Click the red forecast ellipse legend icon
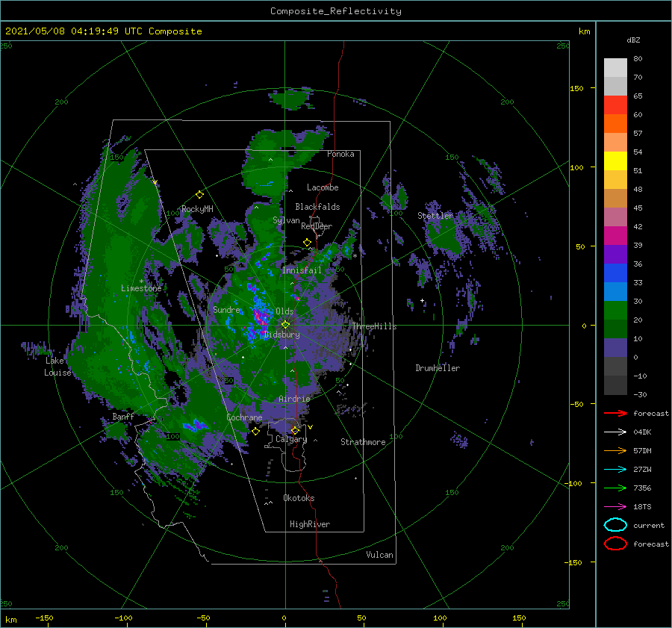The height and width of the screenshot is (628, 672). pos(615,544)
